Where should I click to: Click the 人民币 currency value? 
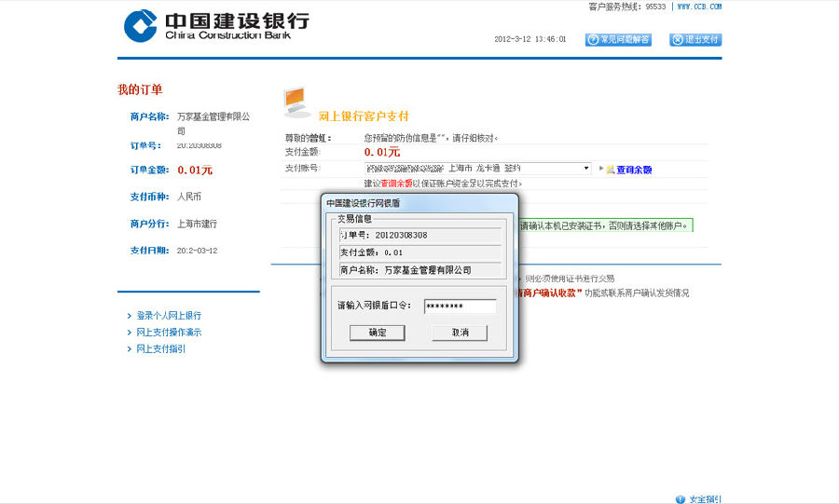click(189, 197)
